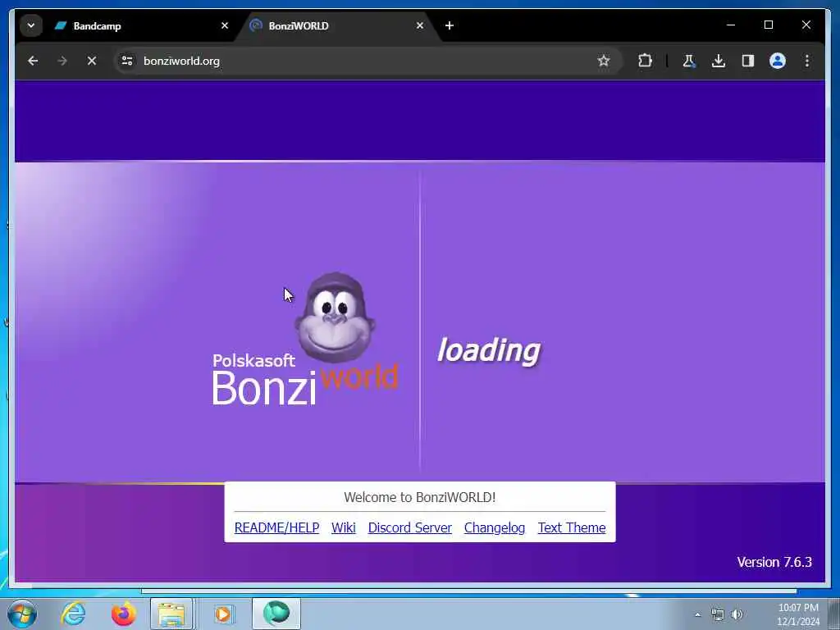The image size is (840, 630).
Task: Click the forward navigation arrow
Action: 62,61
